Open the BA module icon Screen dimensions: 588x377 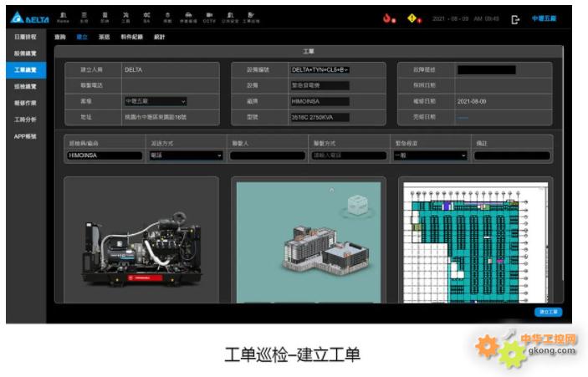point(146,17)
